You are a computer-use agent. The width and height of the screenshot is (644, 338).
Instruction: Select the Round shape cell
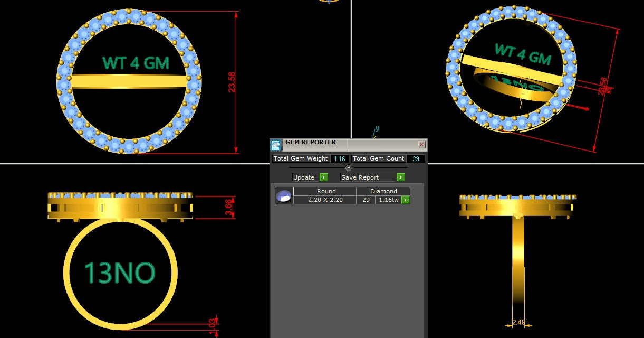[326, 191]
